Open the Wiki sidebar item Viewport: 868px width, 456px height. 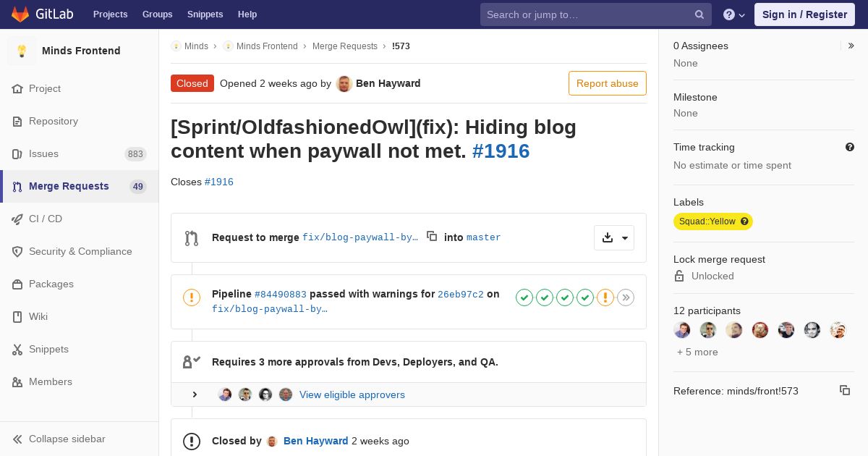[x=80, y=316]
